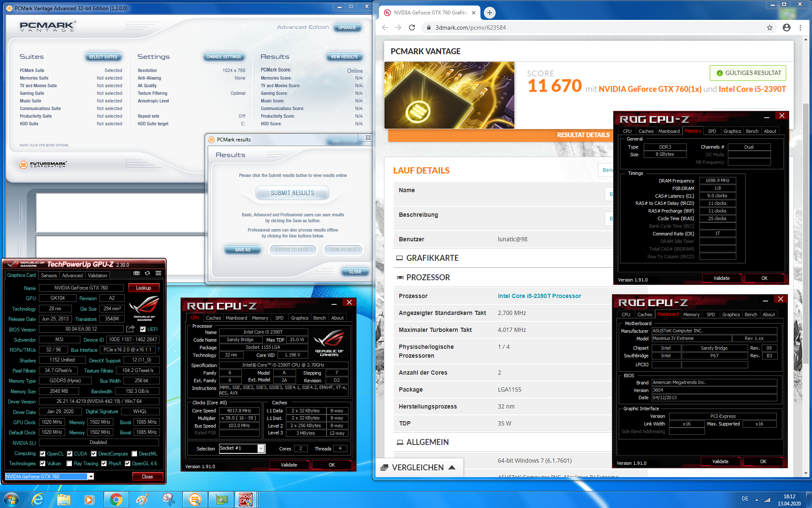Toggle the DirectML checkbox
Viewport: 812px width, 508px height.
(x=134, y=453)
